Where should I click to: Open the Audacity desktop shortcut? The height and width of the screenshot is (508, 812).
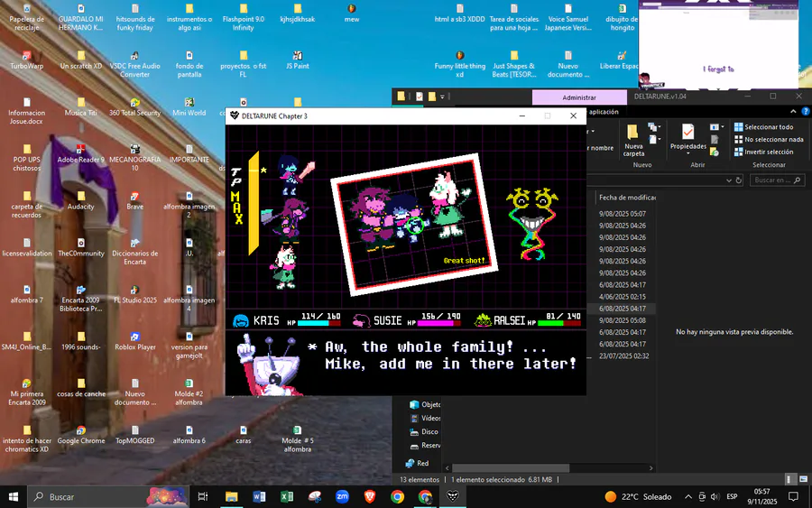(81, 200)
